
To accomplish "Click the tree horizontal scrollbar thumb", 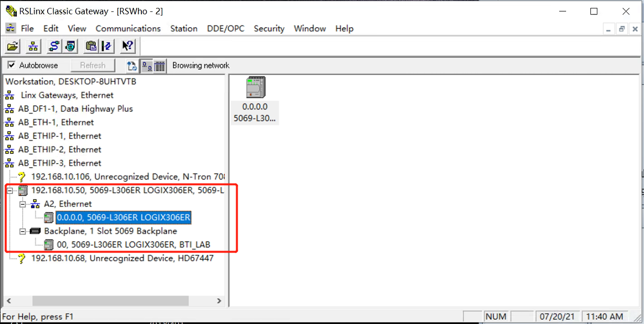I will coord(111,301).
